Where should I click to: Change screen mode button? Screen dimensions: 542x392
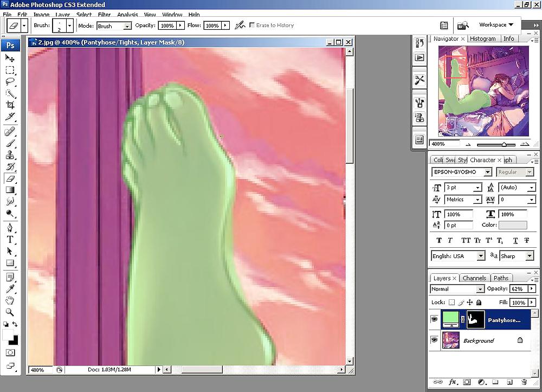[10, 365]
